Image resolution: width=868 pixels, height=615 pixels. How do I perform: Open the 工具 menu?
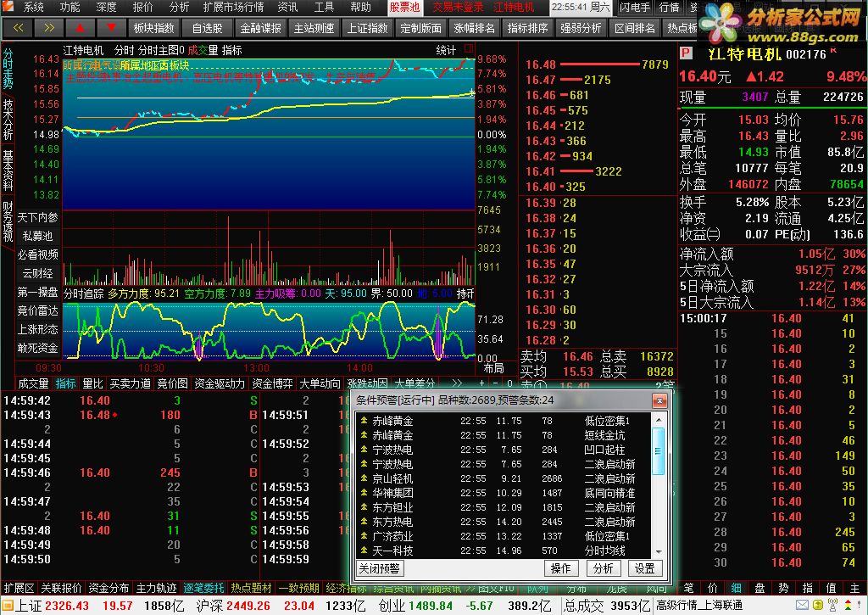(x=325, y=7)
